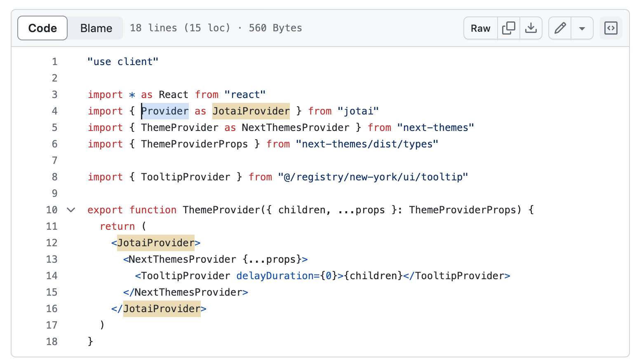Click the opening JotaiProvider tag on line 12
The image size is (639, 364).
pyautogui.click(x=156, y=243)
